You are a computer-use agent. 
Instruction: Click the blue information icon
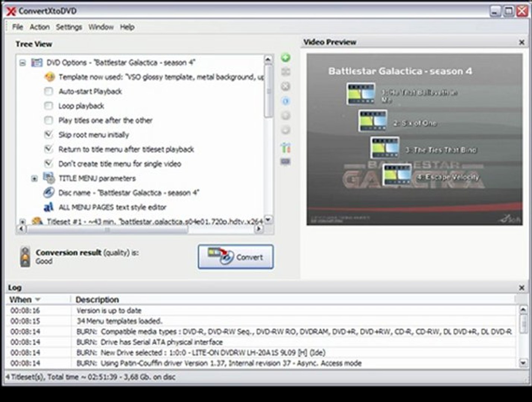[x=286, y=101]
